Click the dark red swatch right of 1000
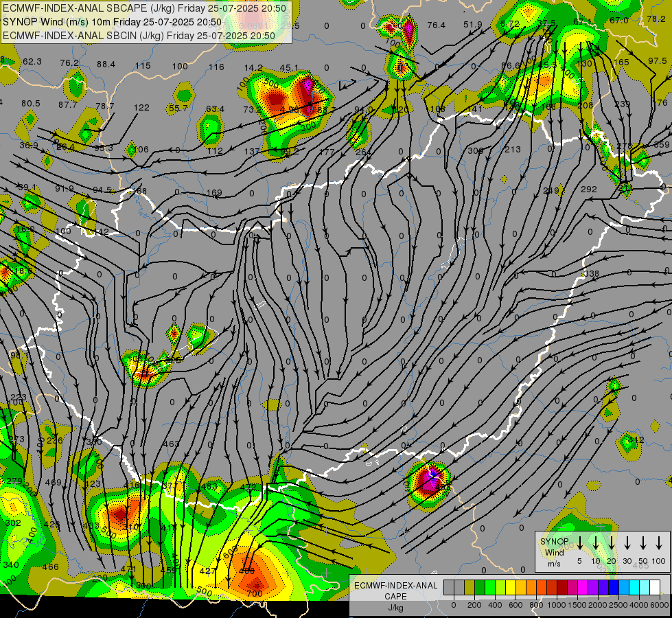This screenshot has width=672, height=618. point(562,588)
